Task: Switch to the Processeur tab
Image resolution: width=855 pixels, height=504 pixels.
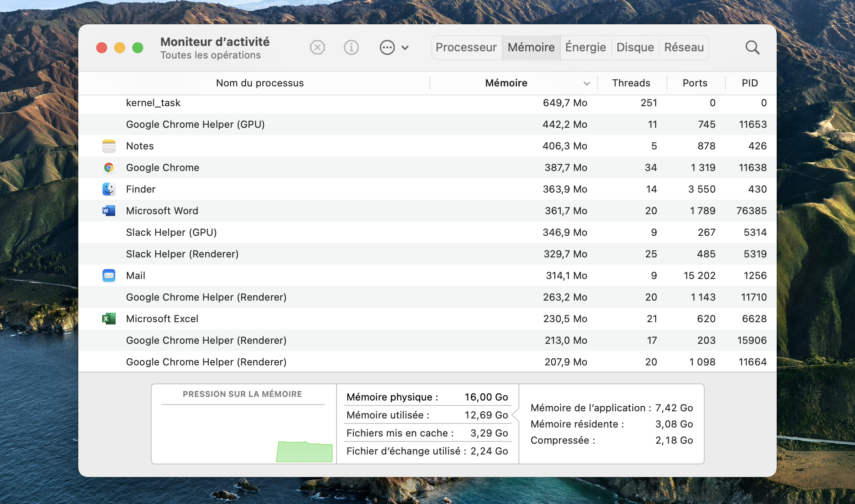Action: click(x=466, y=47)
